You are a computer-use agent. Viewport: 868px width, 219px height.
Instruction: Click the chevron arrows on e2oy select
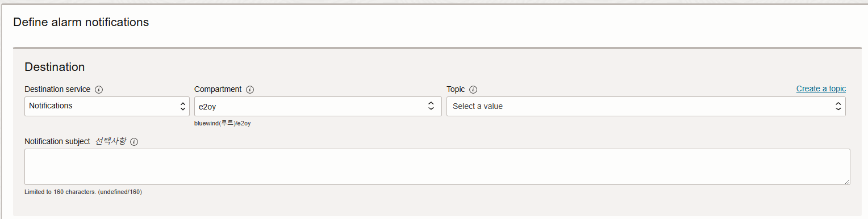pyautogui.click(x=431, y=106)
